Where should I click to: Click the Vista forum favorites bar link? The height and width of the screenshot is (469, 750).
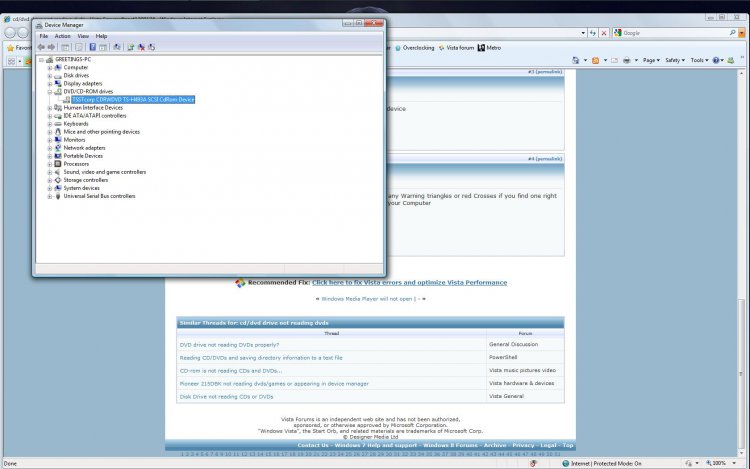[x=456, y=48]
